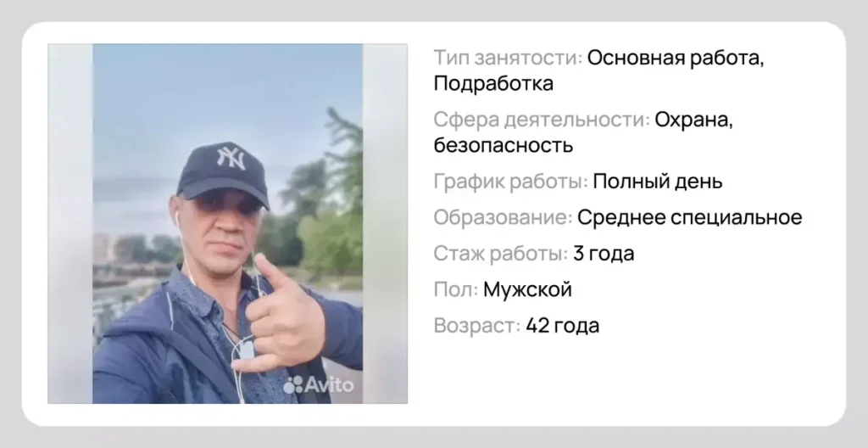This screenshot has width=868, height=448.
Task: Click '42 года' age value
Action: 562,326
